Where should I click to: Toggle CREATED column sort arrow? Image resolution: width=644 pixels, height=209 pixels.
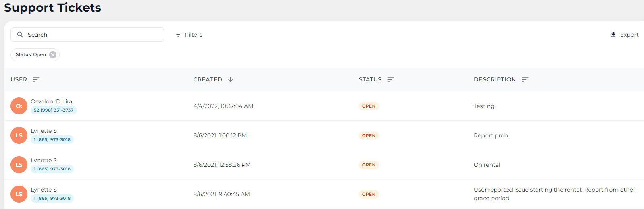(231, 79)
